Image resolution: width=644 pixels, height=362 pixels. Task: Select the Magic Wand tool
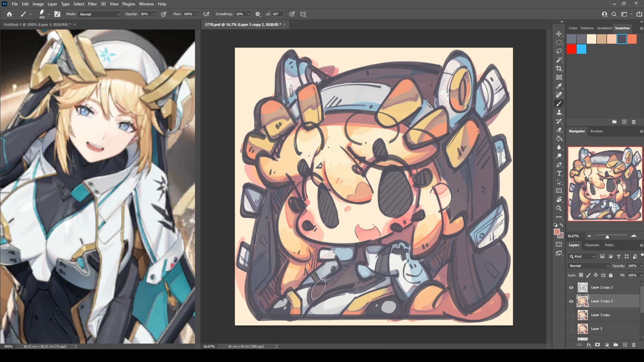(559, 60)
